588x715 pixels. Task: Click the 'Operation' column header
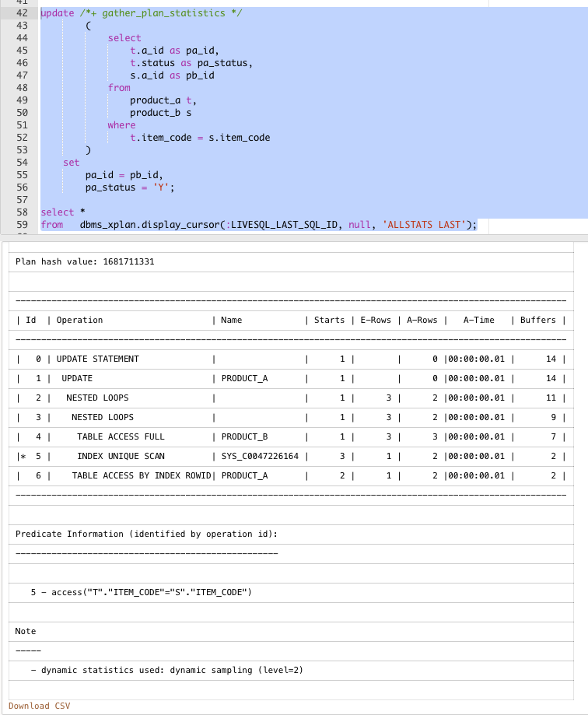coord(80,320)
